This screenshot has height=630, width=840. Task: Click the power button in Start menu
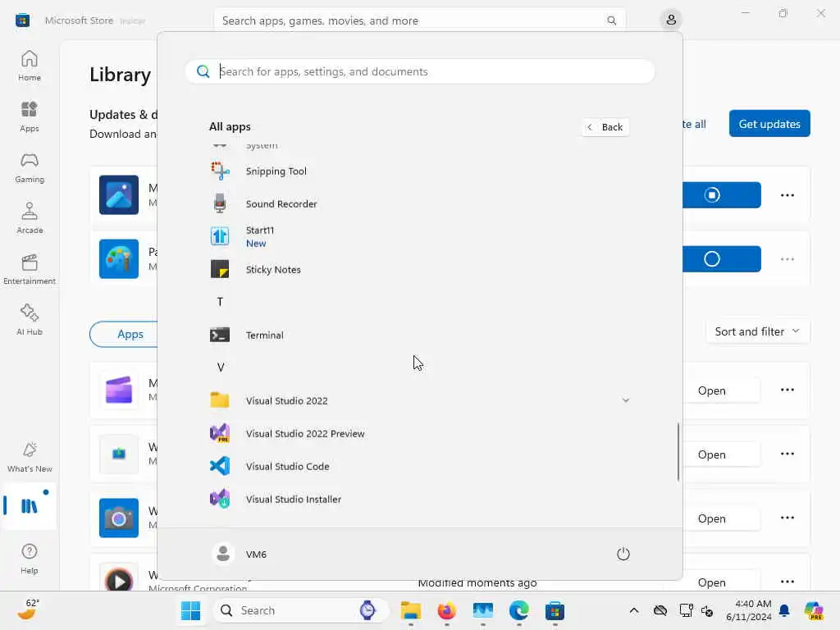pos(623,554)
